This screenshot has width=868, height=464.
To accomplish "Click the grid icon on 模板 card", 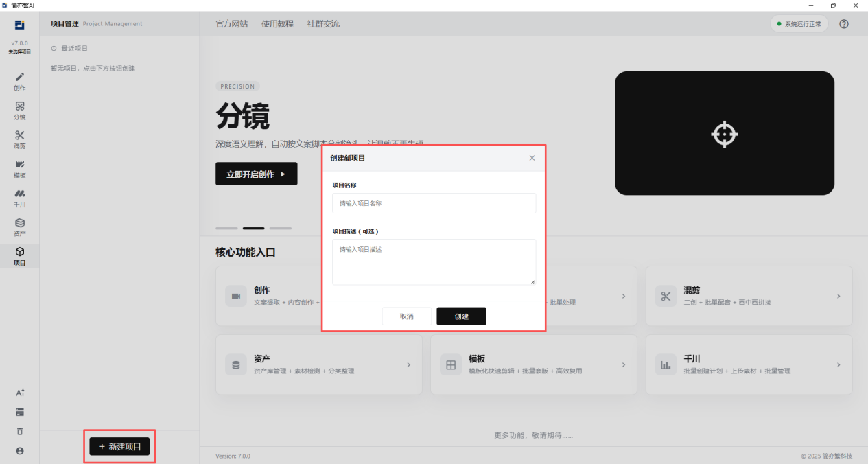I will coord(451,364).
